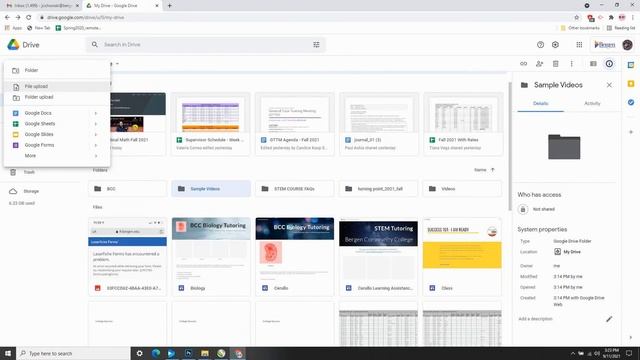Edit description pencil icon

tap(609, 319)
